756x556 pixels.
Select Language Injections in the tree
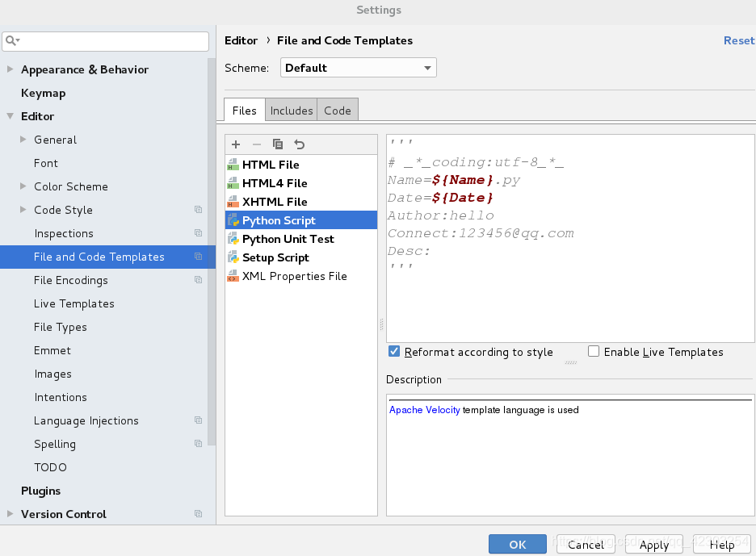(86, 420)
